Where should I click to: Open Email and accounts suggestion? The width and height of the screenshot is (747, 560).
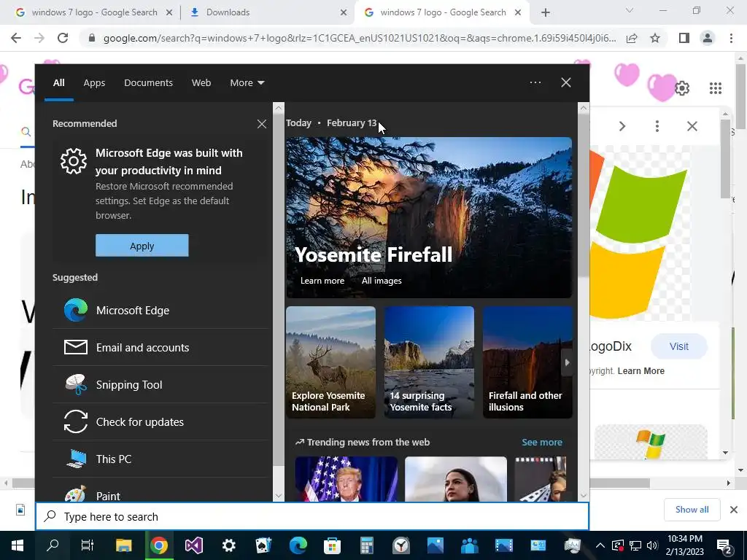click(x=160, y=348)
